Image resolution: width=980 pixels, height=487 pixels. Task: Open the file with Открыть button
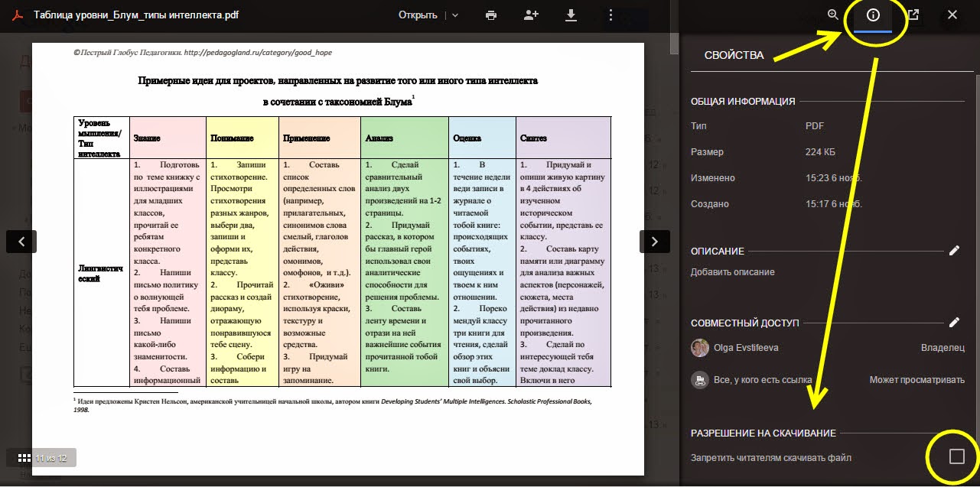[x=418, y=15]
